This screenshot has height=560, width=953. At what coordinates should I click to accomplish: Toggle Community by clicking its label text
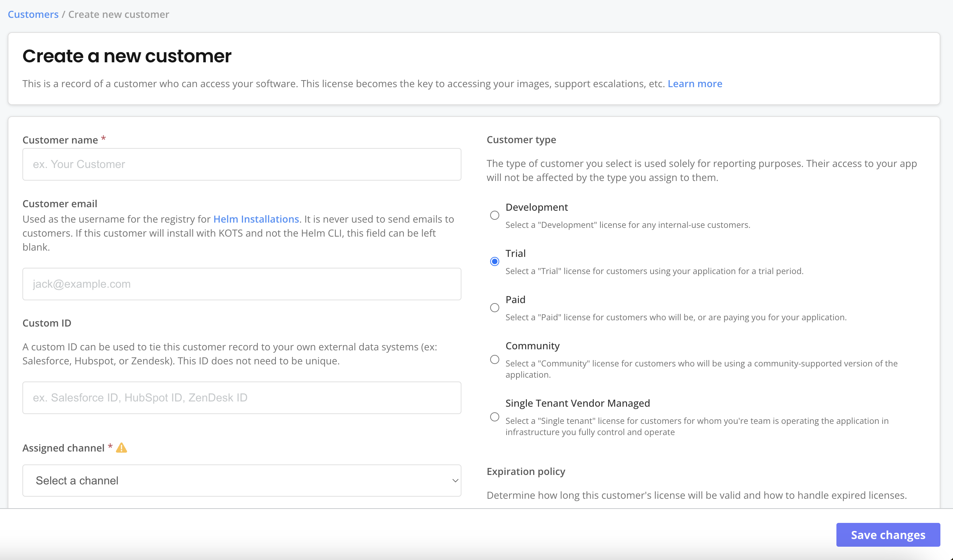point(533,345)
